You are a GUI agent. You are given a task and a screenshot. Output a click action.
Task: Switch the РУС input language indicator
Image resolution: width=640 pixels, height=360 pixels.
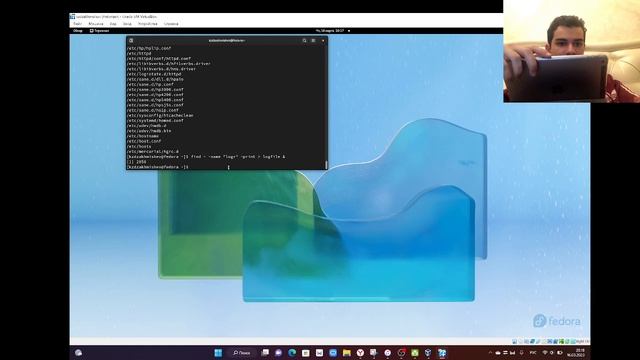tap(533, 353)
